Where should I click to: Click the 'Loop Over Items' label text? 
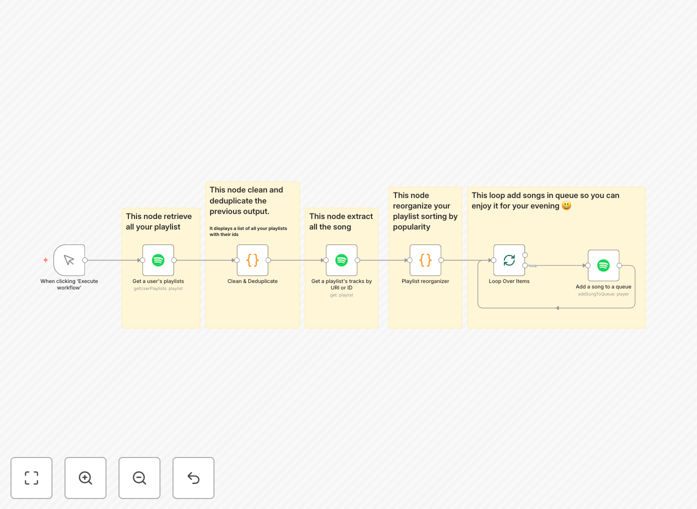pos(509,281)
